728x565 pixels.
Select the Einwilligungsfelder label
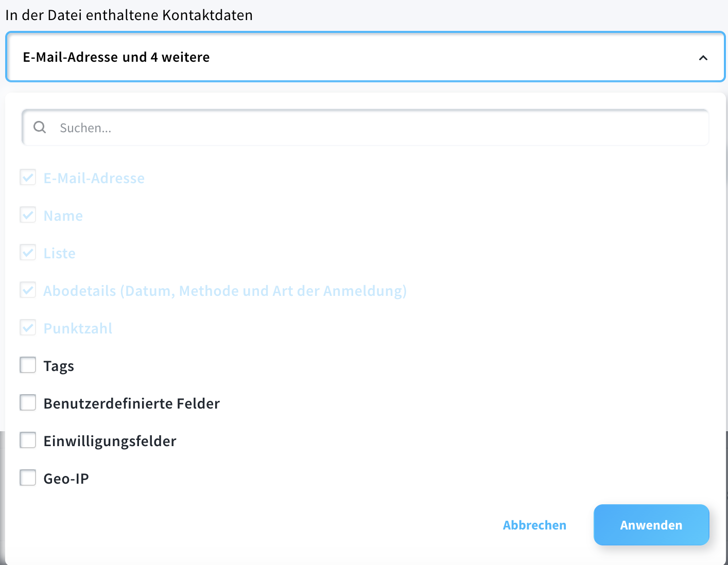(110, 440)
